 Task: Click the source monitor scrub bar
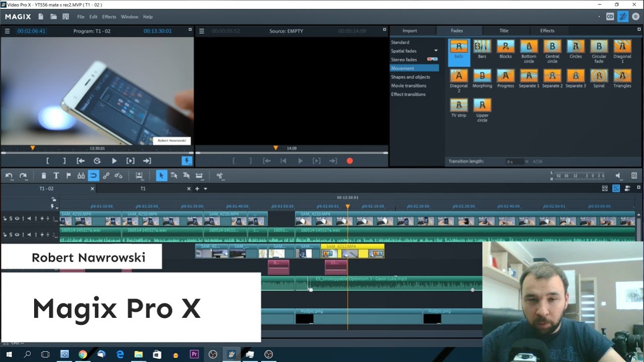coord(291,152)
